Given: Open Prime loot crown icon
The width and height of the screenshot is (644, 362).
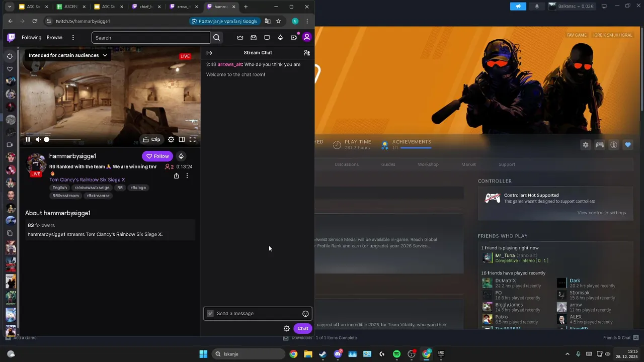Looking at the screenshot, I should click(x=240, y=37).
